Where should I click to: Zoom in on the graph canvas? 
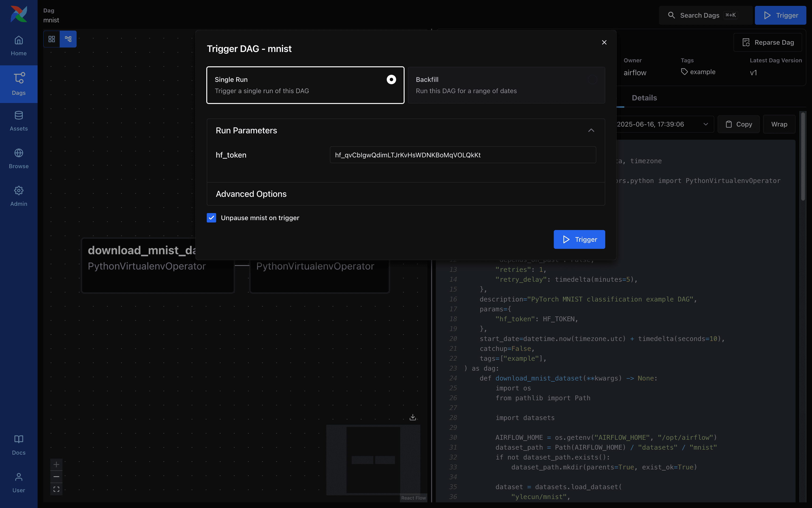[x=56, y=465]
